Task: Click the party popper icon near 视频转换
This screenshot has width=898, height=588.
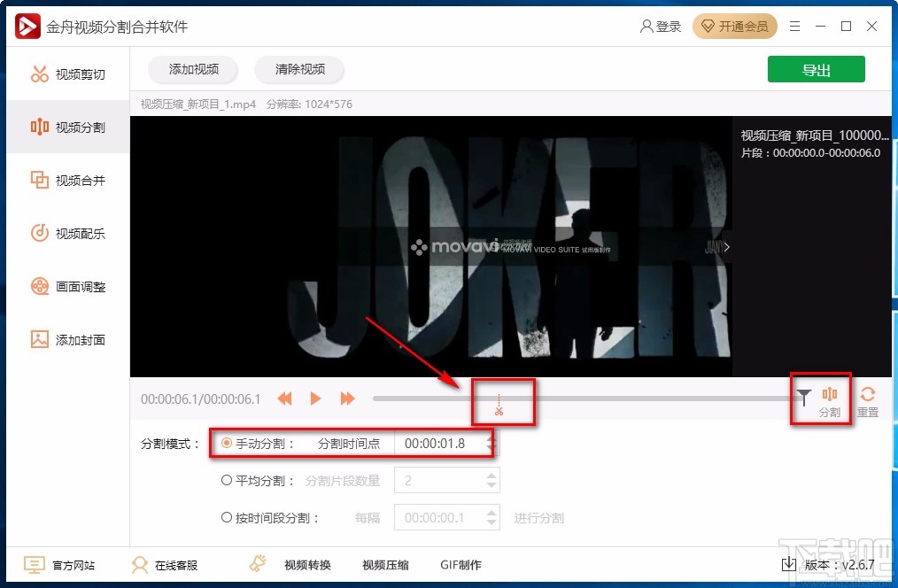Action: 258,563
